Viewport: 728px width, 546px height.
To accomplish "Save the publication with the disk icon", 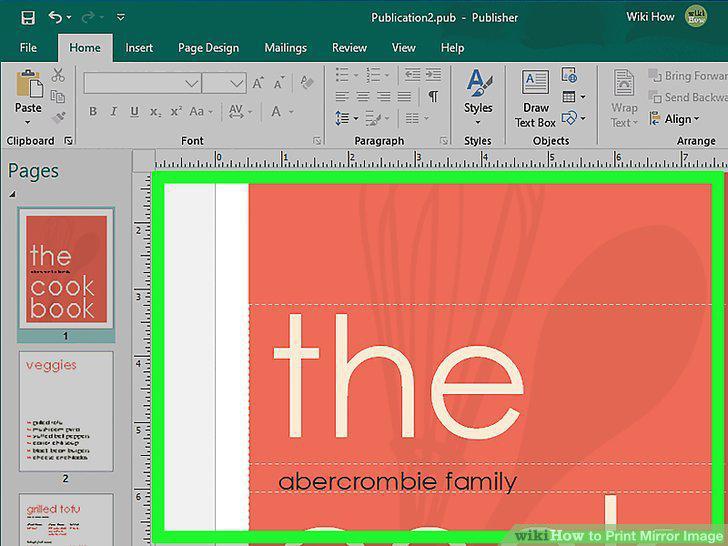I will 28,18.
